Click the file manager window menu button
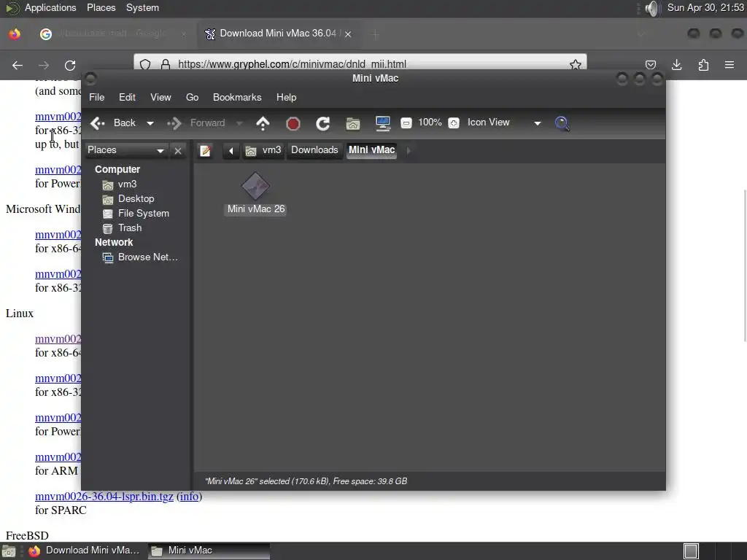This screenshot has height=560, width=747. [x=90, y=79]
